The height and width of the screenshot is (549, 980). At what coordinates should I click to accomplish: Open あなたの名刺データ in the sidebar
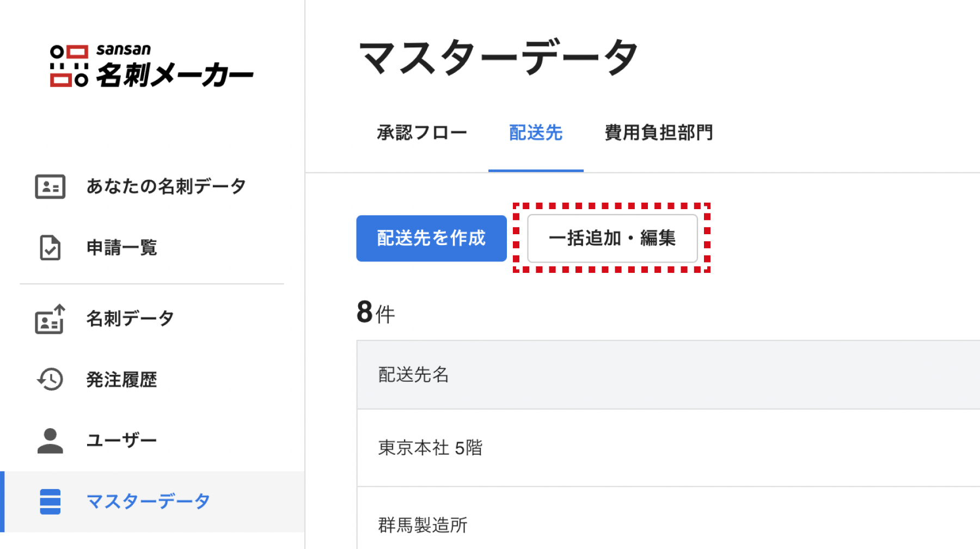pyautogui.click(x=166, y=187)
